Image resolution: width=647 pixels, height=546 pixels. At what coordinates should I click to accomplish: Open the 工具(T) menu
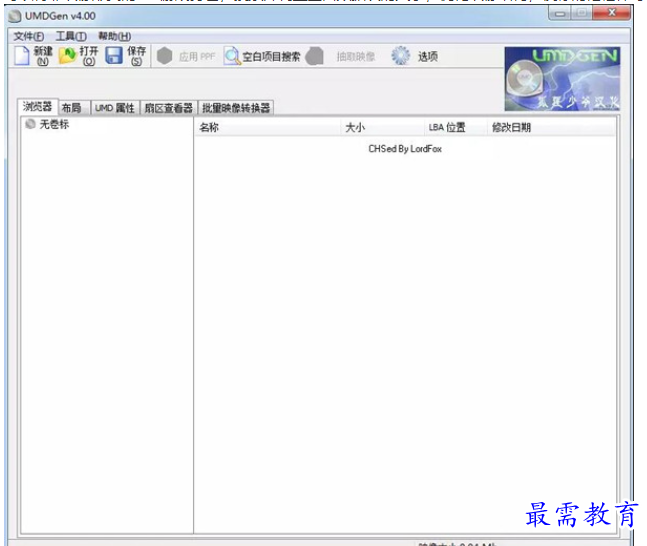(71, 36)
